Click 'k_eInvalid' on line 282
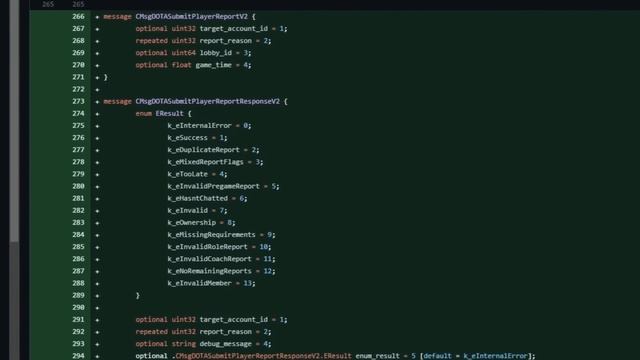The image size is (640, 360). [187, 211]
